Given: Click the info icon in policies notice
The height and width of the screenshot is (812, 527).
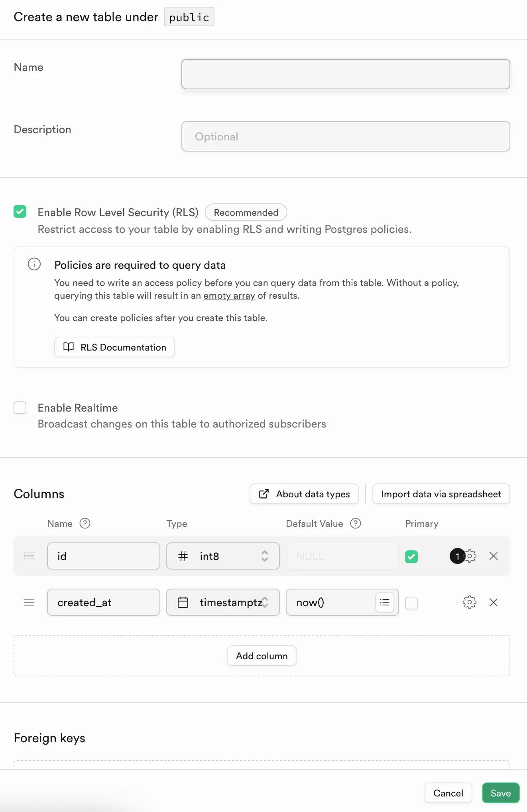Looking at the screenshot, I should 34,264.
